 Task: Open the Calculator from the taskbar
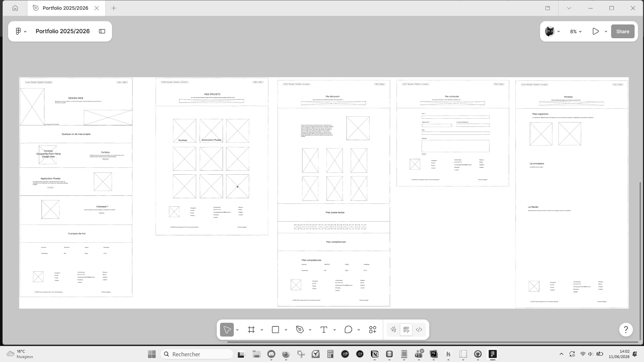pyautogui.click(x=330, y=354)
